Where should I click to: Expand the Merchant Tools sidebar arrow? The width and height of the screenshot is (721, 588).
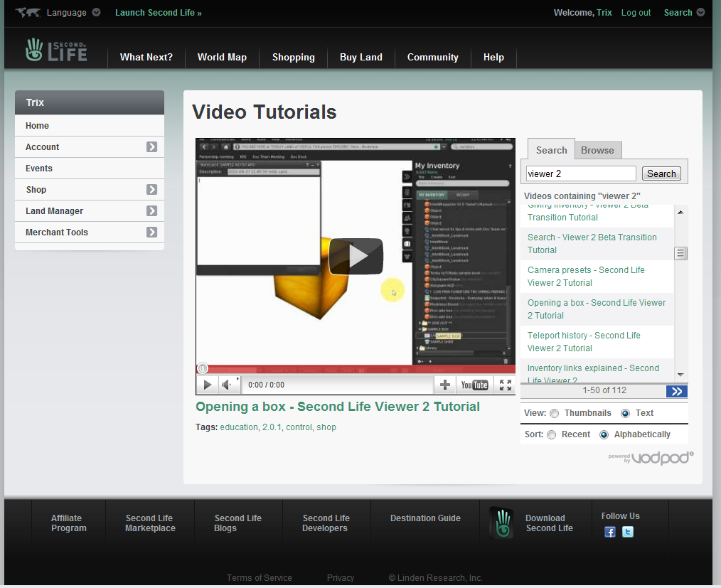[x=151, y=232]
